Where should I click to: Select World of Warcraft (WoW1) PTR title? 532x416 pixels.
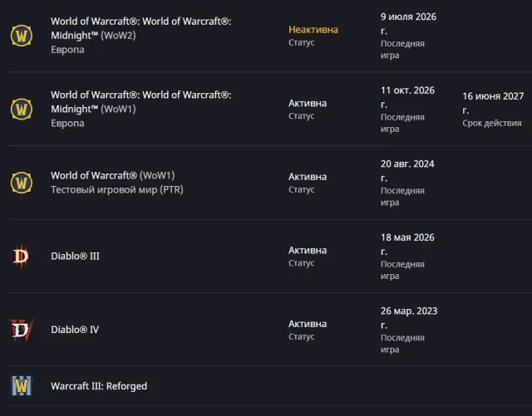click(x=113, y=175)
